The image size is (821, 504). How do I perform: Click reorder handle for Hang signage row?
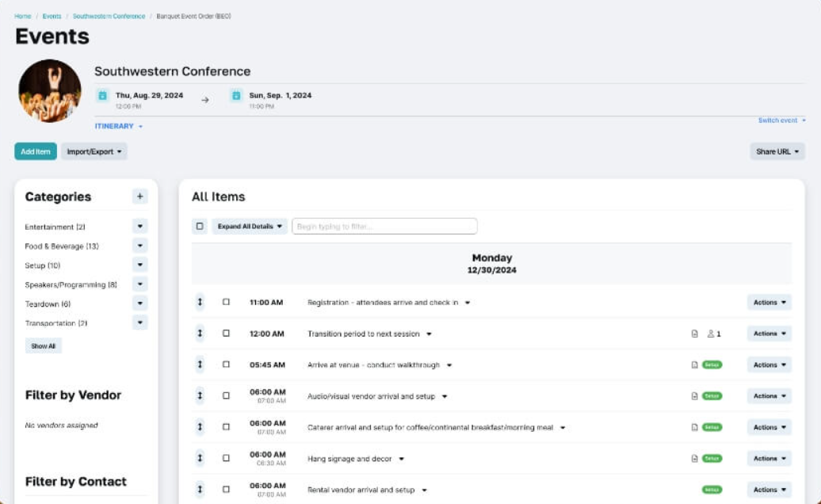point(200,458)
